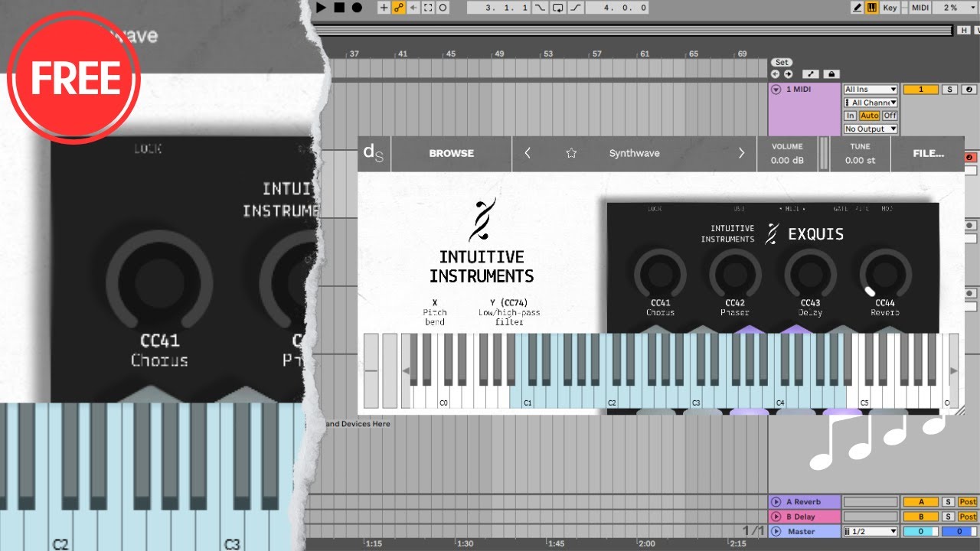Open the No Output dropdown
This screenshot has width=980, height=551.
coord(871,129)
